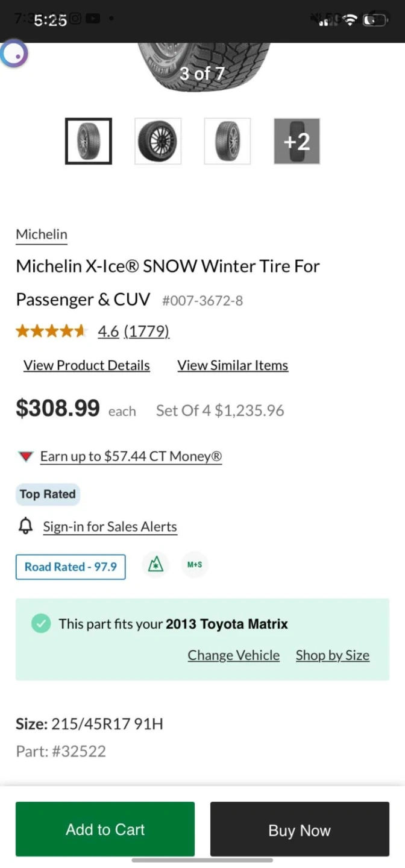Tap the Wi-Fi status bar icon
This screenshot has height=868, width=405.
(x=350, y=20)
